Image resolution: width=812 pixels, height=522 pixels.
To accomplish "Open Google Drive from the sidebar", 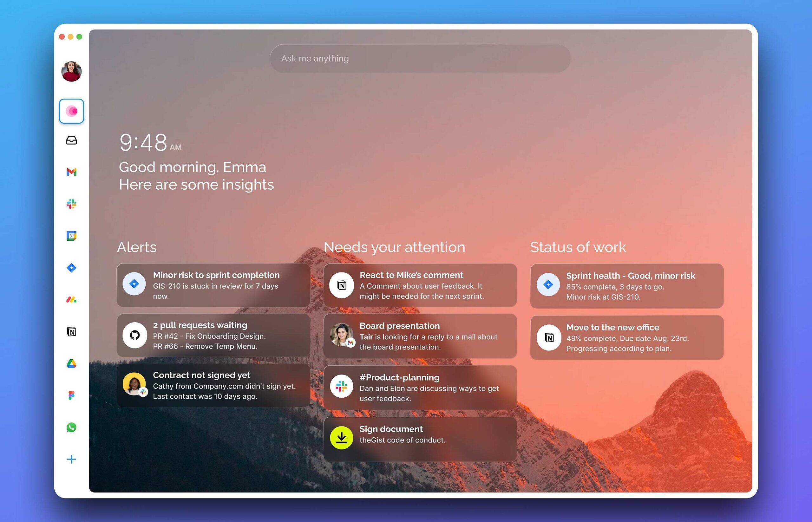I will click(x=71, y=363).
